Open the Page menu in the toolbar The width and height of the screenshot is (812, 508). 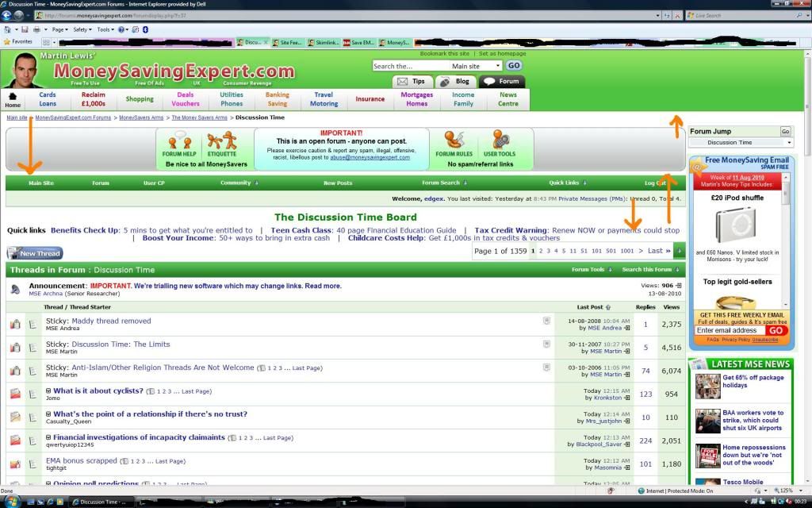coord(59,29)
